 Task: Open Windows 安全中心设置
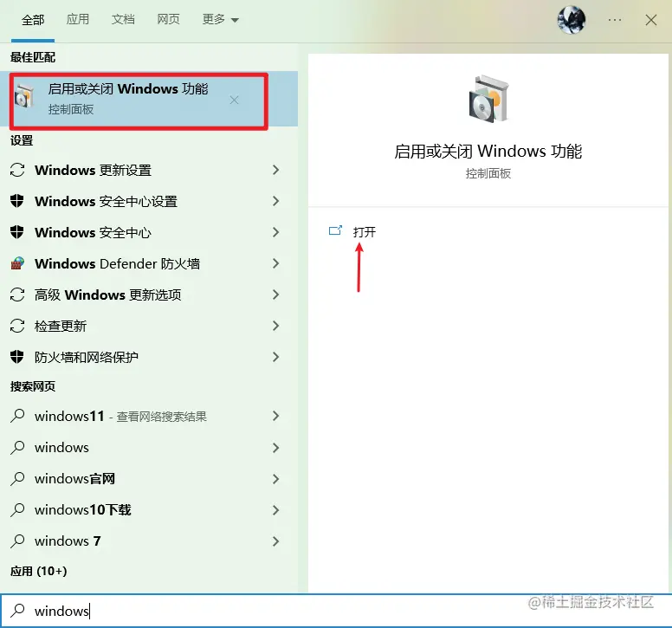pyautogui.click(x=149, y=201)
